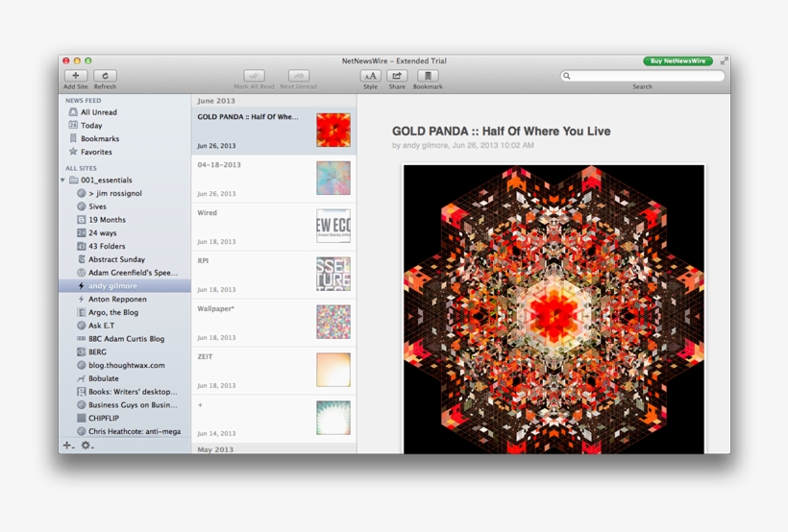Select Books: Writers' desktop... feed
The width and height of the screenshot is (788, 532).
coord(125,392)
